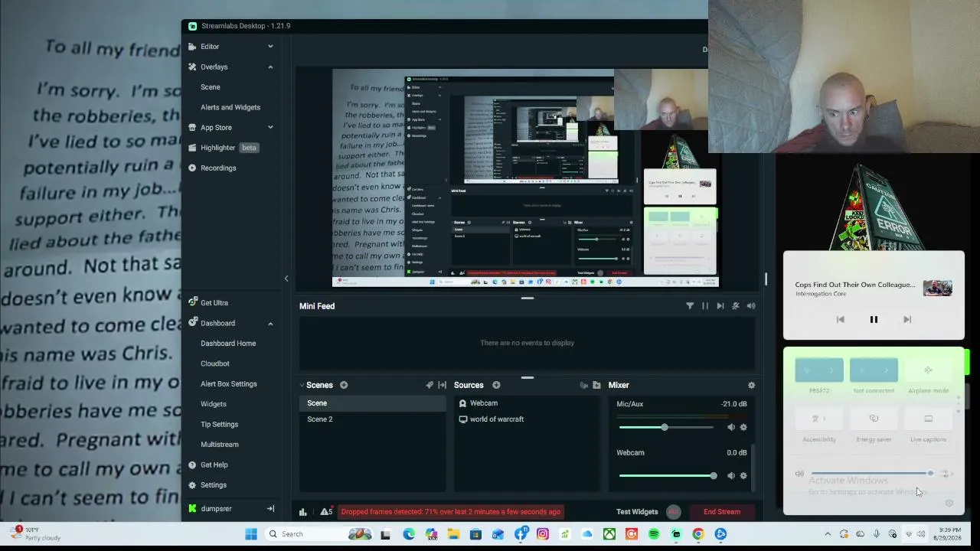Click the dropped frames warning message
980x551 pixels.
450,512
